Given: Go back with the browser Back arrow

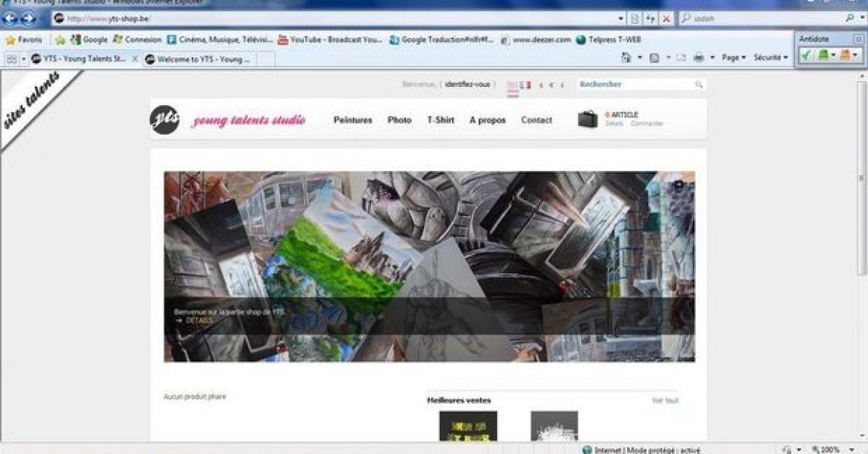Looking at the screenshot, I should (x=10, y=19).
